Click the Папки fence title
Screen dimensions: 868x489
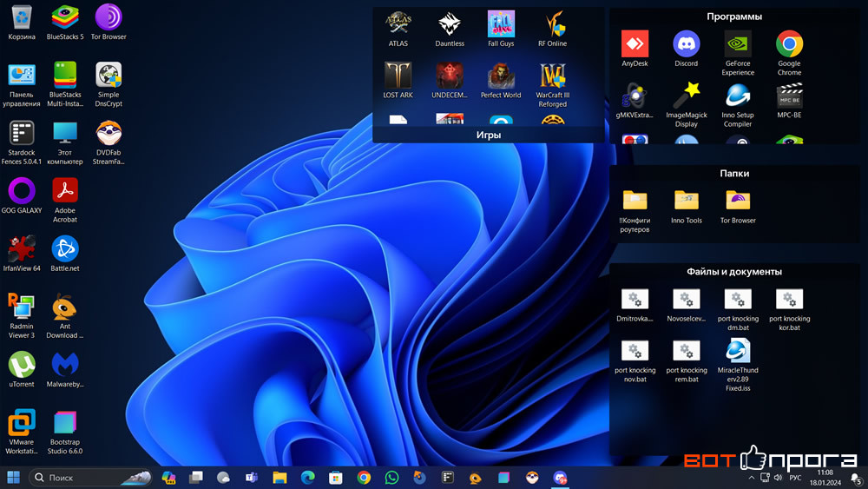click(734, 174)
